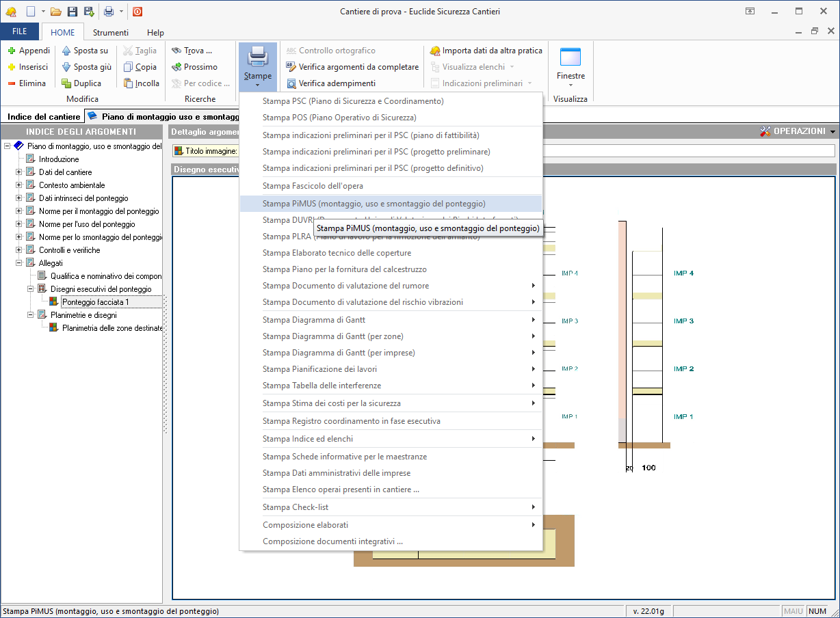Click Verifica adempimenti icon

pos(291,83)
